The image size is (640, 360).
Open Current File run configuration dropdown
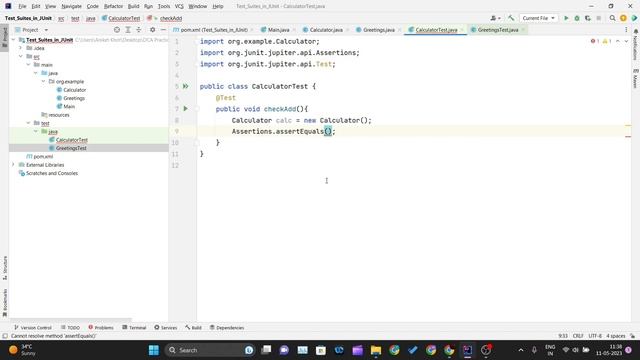click(x=538, y=18)
